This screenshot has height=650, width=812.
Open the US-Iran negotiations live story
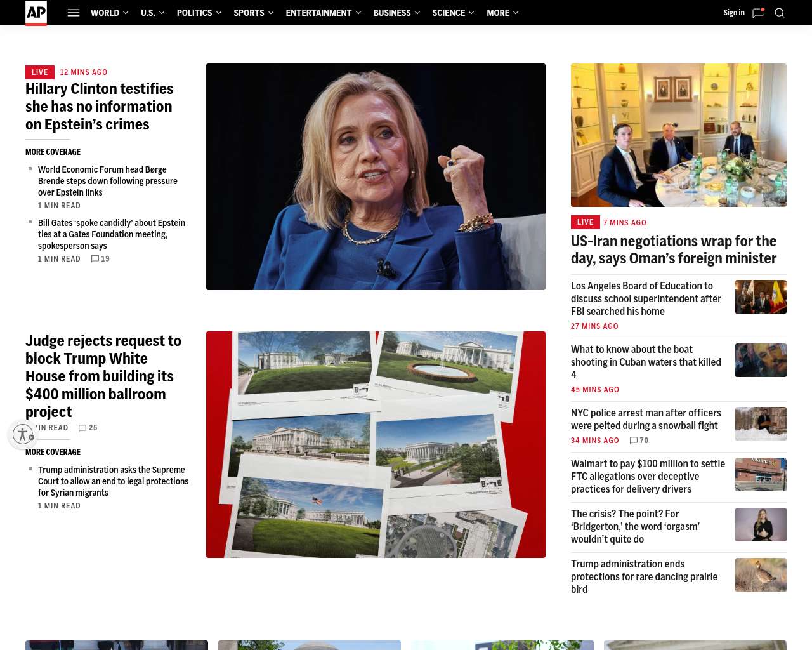click(673, 249)
